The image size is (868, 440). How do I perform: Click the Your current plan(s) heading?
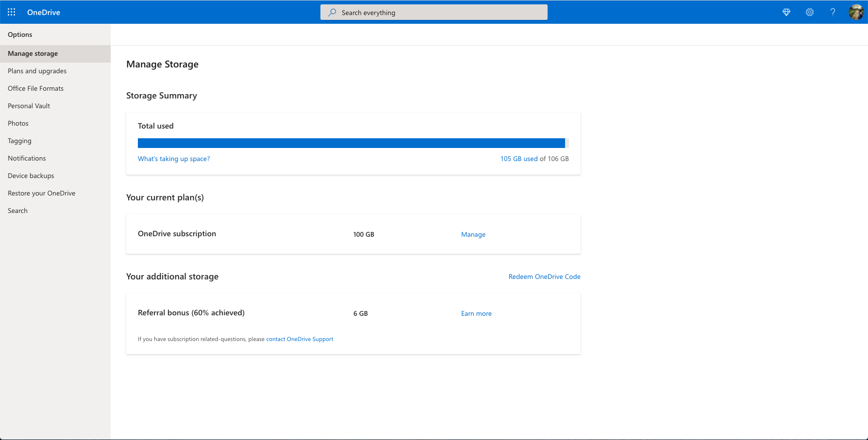(165, 197)
